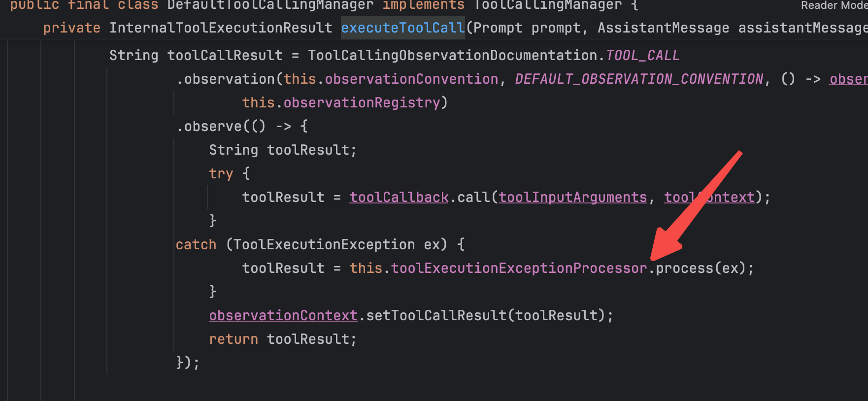The height and width of the screenshot is (401, 868).
Task: Click the underlined toolCallback reference
Action: pos(399,197)
